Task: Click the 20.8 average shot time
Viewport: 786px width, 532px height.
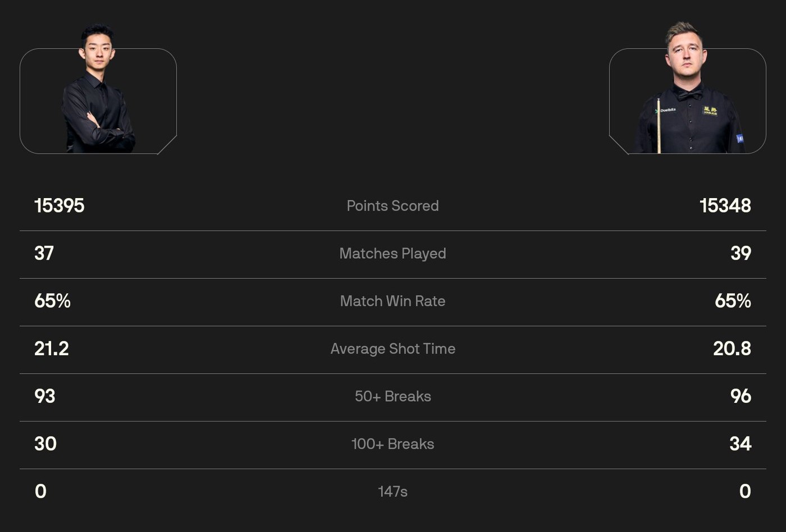Action: tap(732, 349)
